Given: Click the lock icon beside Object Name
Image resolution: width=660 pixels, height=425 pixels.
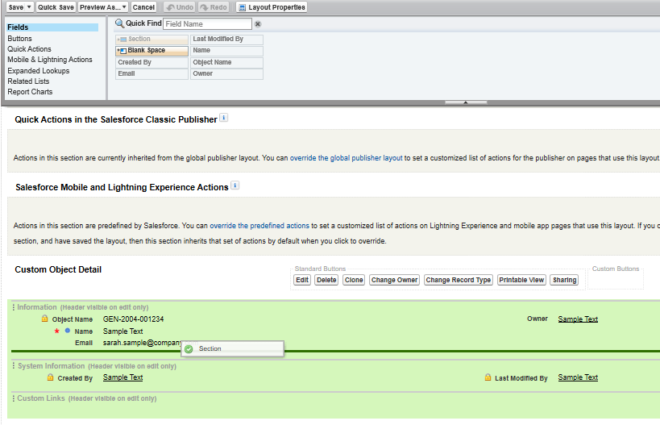Looking at the screenshot, I should (x=44, y=319).
